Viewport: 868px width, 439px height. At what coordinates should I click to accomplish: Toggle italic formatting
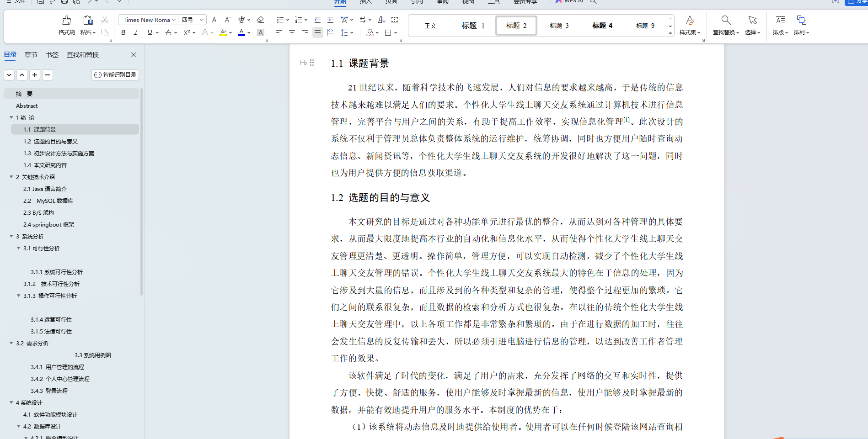click(136, 32)
